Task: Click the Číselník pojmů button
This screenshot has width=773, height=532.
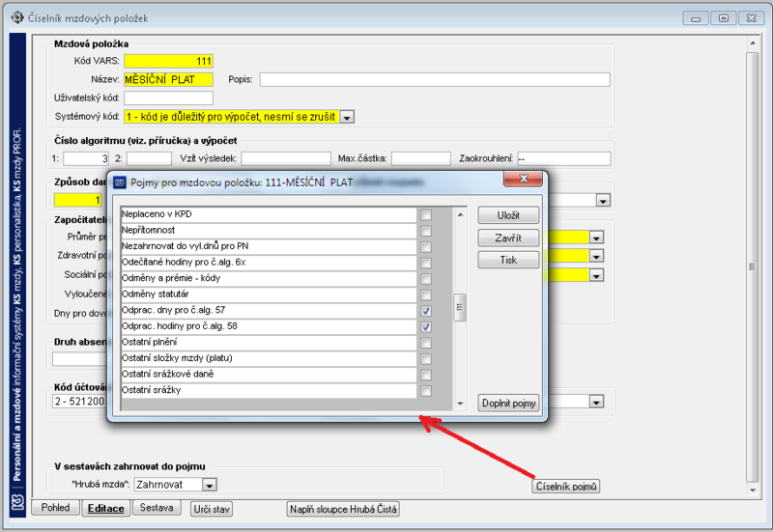Action: click(566, 487)
